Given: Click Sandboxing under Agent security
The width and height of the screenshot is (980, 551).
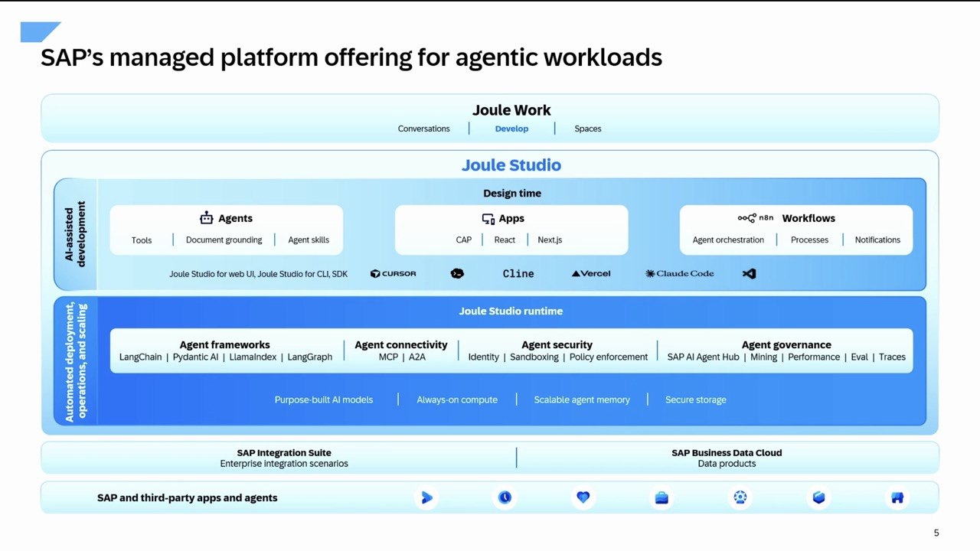Looking at the screenshot, I should pos(534,357).
